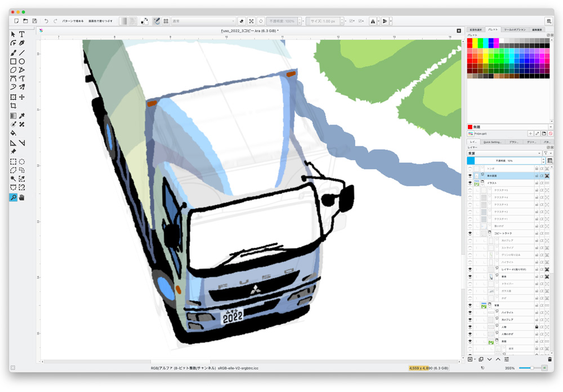Screen dimensions: 563x392
Task: Toggle alpha lock on the イラスト layer
Action: point(542,183)
